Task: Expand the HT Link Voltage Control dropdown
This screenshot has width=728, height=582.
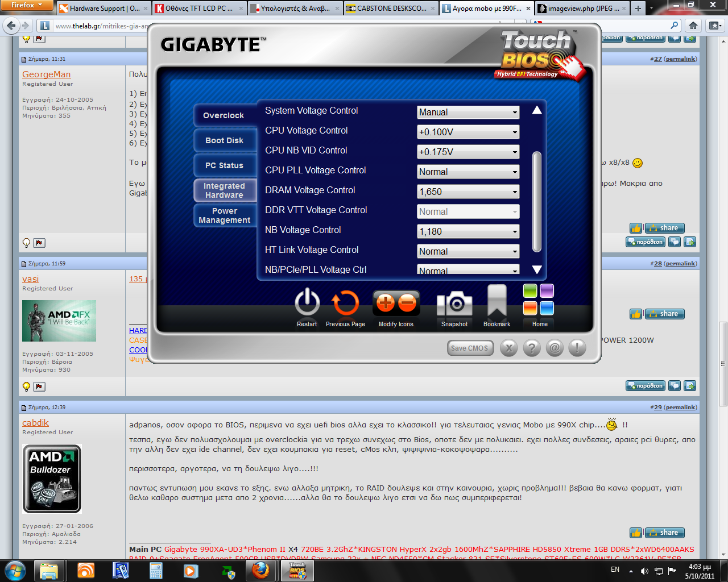Action: tap(468, 251)
